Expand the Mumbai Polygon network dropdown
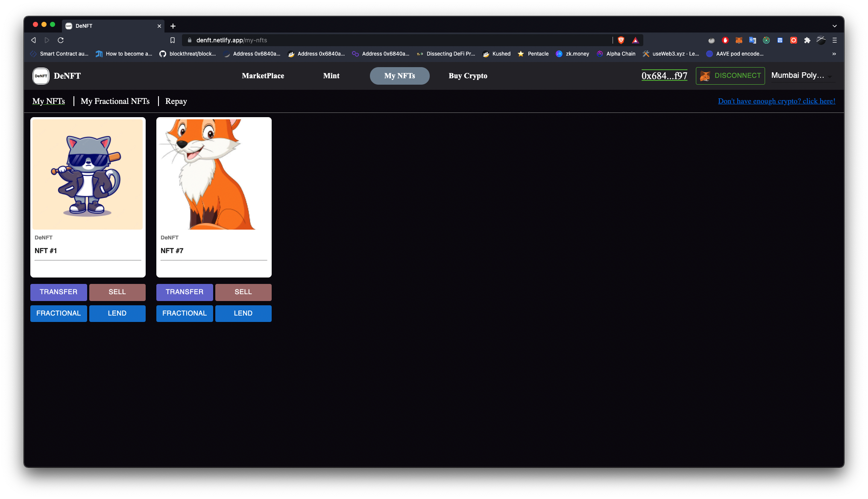This screenshot has height=499, width=868. 802,76
